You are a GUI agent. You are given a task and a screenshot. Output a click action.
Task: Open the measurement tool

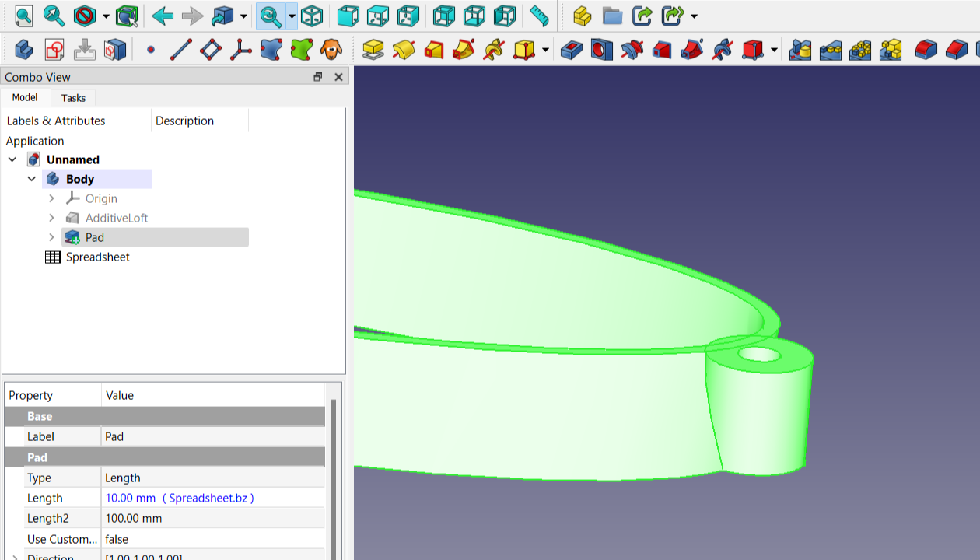[539, 16]
